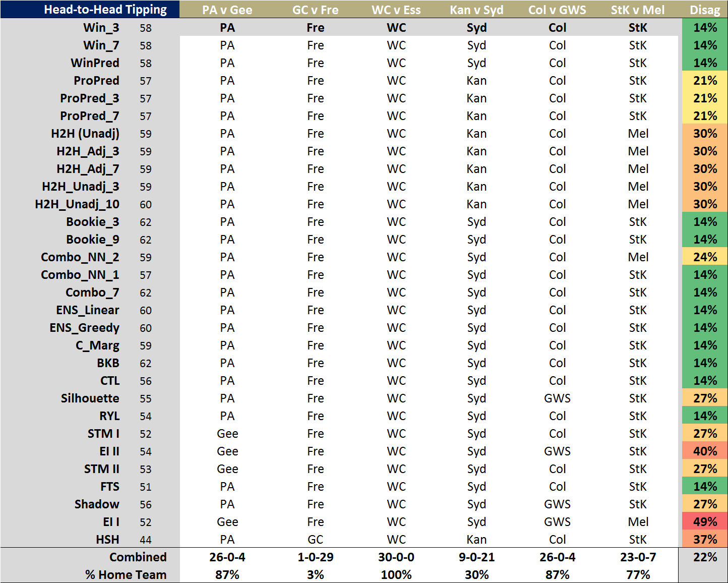The image size is (728, 583).
Task: Click the '44' score in HSH row
Action: click(x=146, y=540)
